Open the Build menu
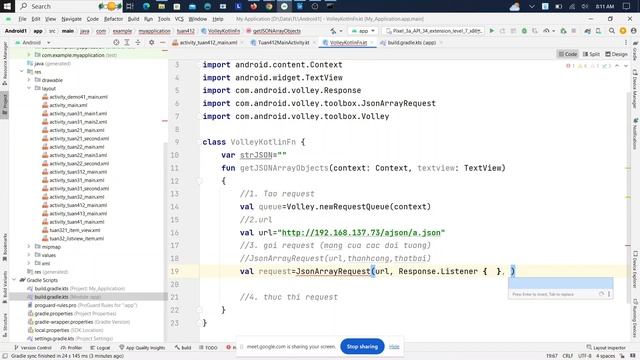The image size is (640, 360). 133,19
